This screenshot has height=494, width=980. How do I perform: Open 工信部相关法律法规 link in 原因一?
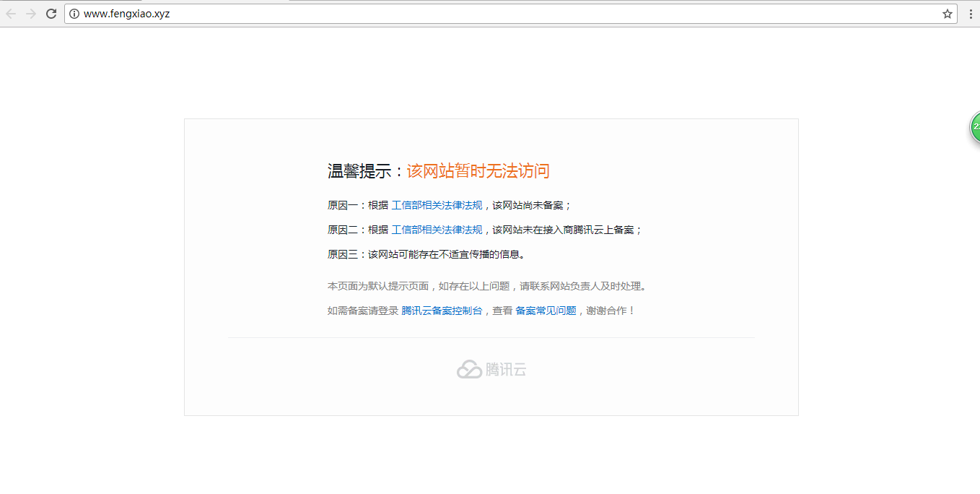point(437,205)
